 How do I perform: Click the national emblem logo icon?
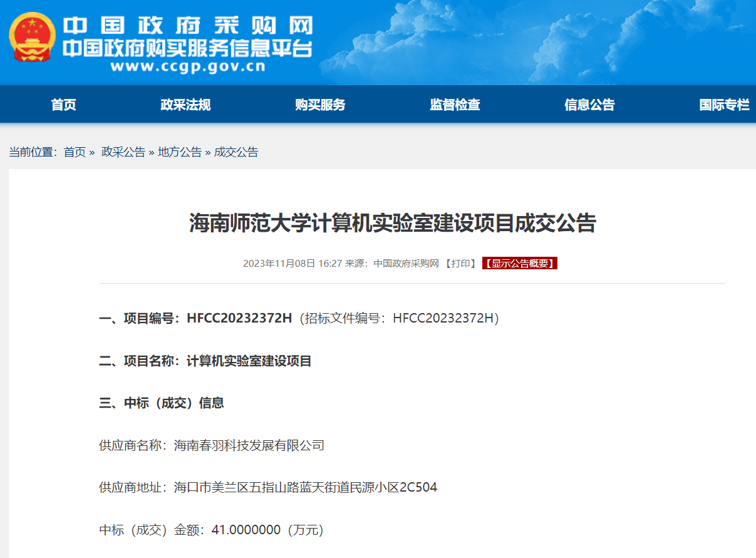32,37
